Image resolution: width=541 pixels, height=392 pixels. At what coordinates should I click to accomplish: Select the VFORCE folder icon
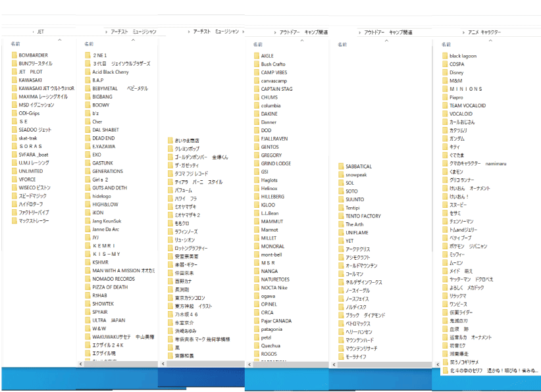click(x=14, y=180)
